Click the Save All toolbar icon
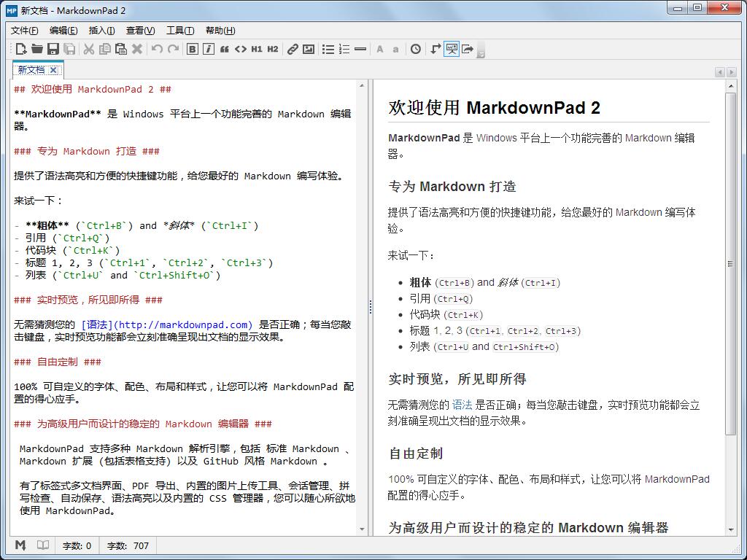The image size is (747, 560). (69, 49)
